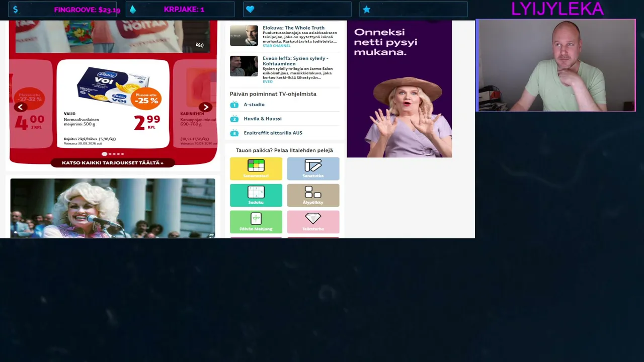644x362 pixels.
Task: Open 'Eveon leffa: Sysien syleily' article link
Action: click(295, 61)
